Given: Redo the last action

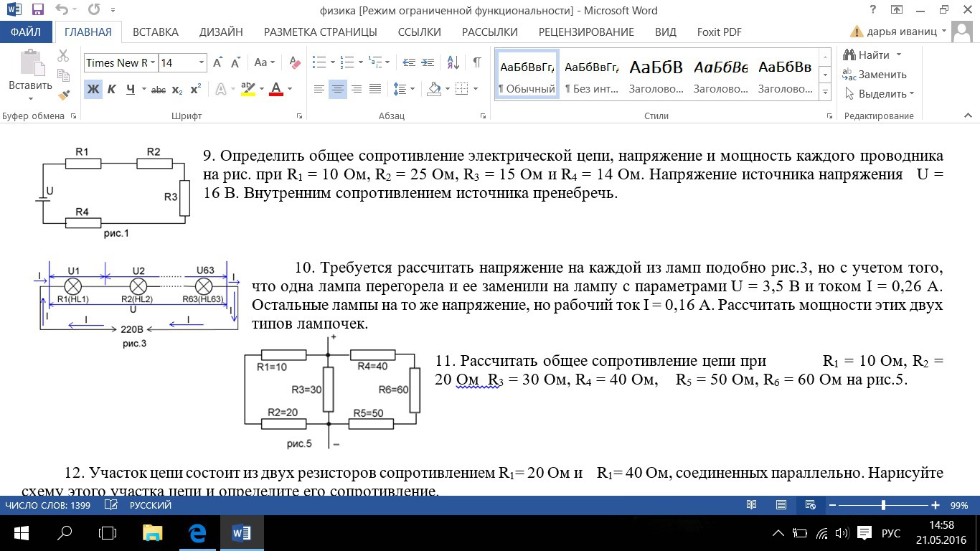Looking at the screenshot, I should (x=94, y=11).
